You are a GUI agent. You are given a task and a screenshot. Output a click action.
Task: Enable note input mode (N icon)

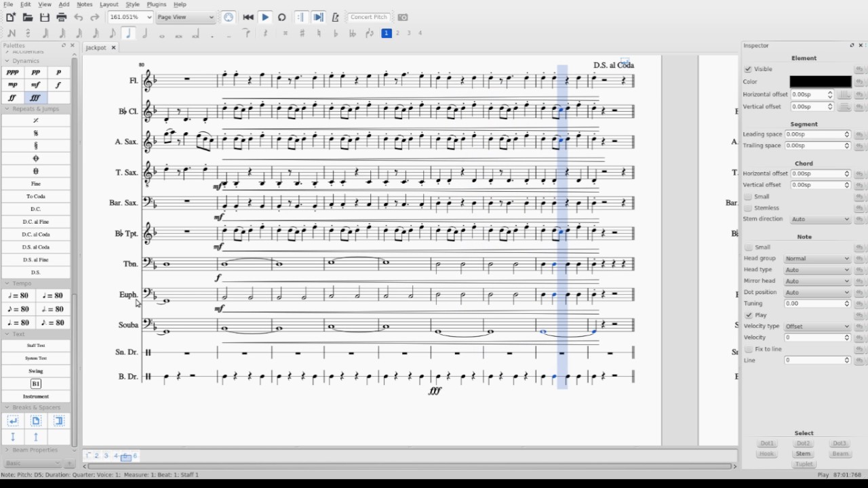pyautogui.click(x=12, y=33)
